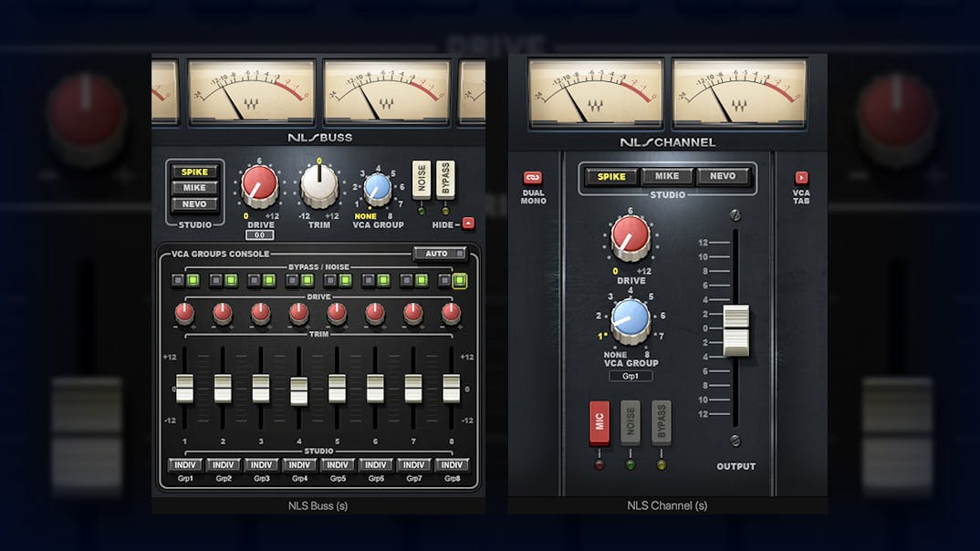Enable BYPASS on the NLS Channel
The width and height of the screenshot is (980, 551).
click(x=662, y=422)
